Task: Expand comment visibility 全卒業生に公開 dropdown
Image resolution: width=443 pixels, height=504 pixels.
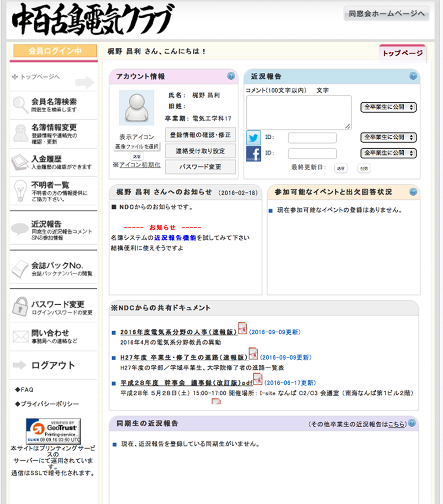Action: click(388, 107)
